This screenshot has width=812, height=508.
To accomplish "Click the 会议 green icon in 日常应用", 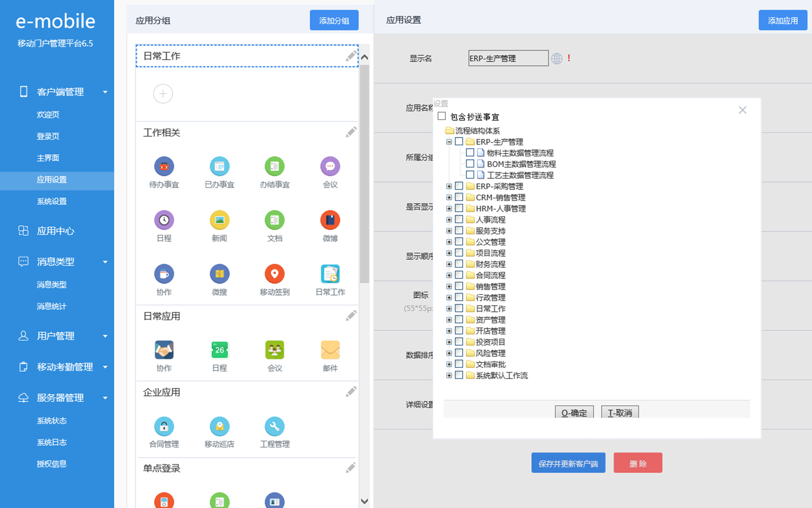I will point(274,350).
